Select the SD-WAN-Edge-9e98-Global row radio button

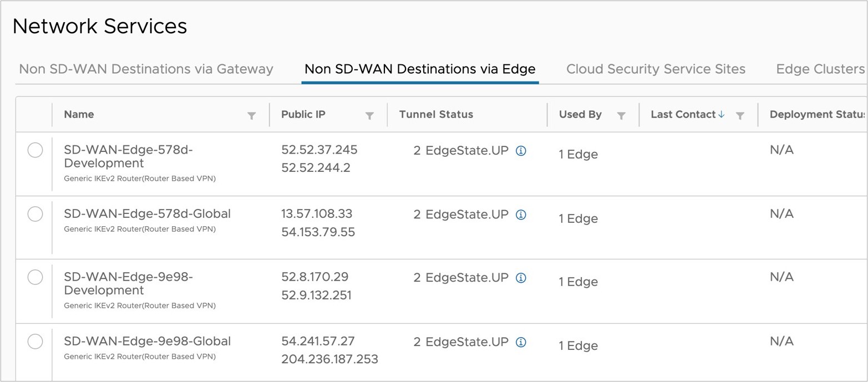(x=35, y=342)
